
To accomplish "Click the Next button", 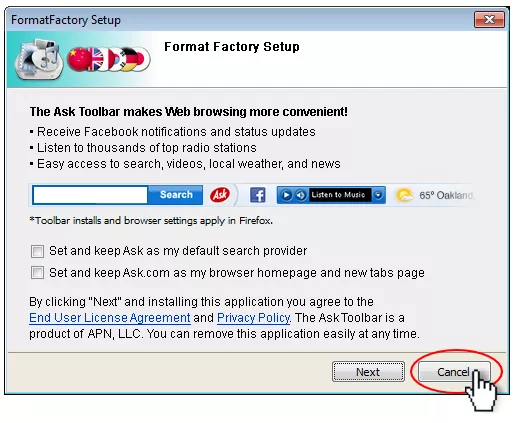I will click(368, 372).
